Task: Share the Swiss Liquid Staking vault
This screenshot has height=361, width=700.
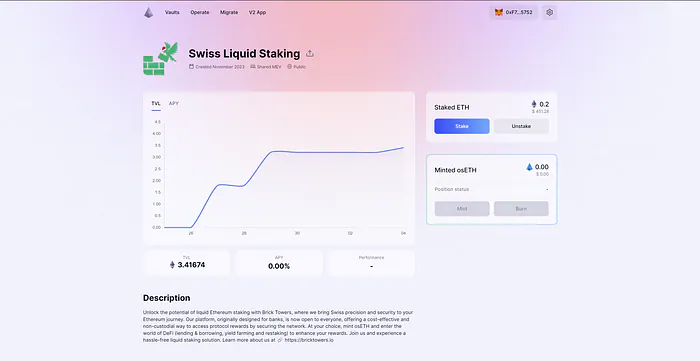Action: click(x=310, y=54)
